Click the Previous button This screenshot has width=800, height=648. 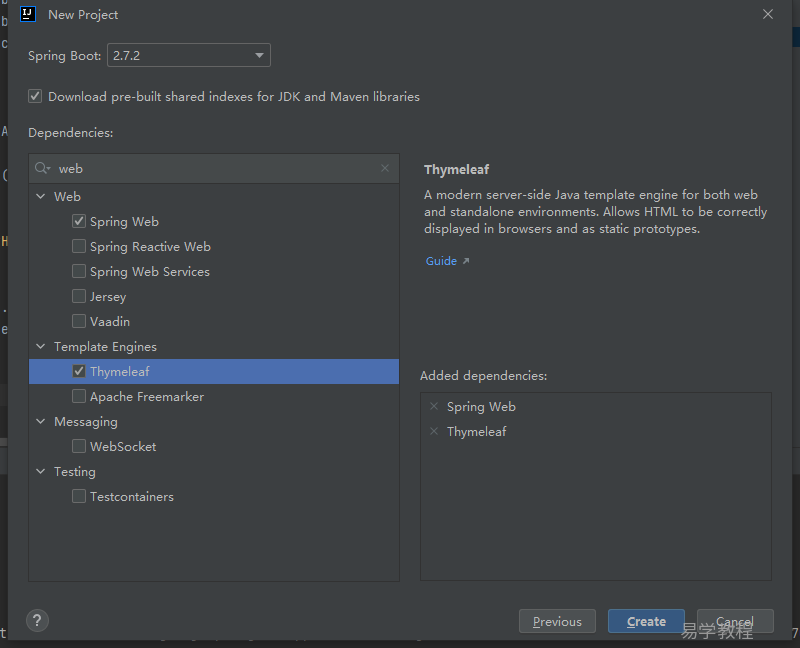pyautogui.click(x=557, y=621)
